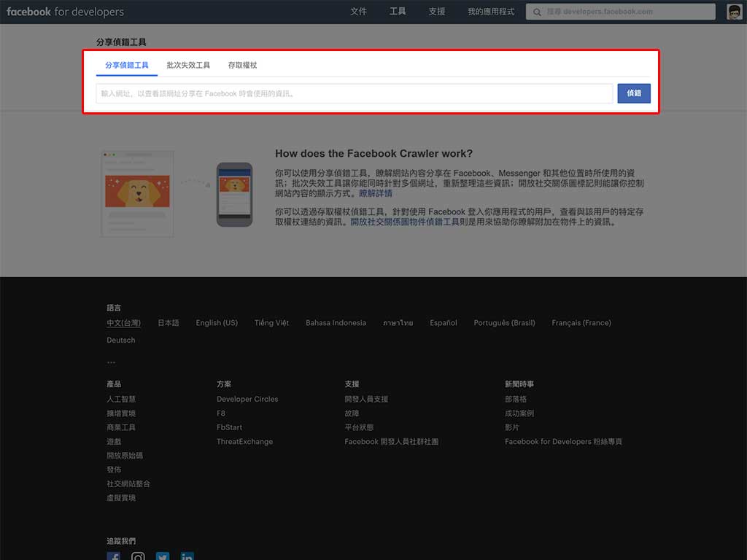
Task: Open Facebook 開發人員社群社團 link
Action: [x=392, y=441]
